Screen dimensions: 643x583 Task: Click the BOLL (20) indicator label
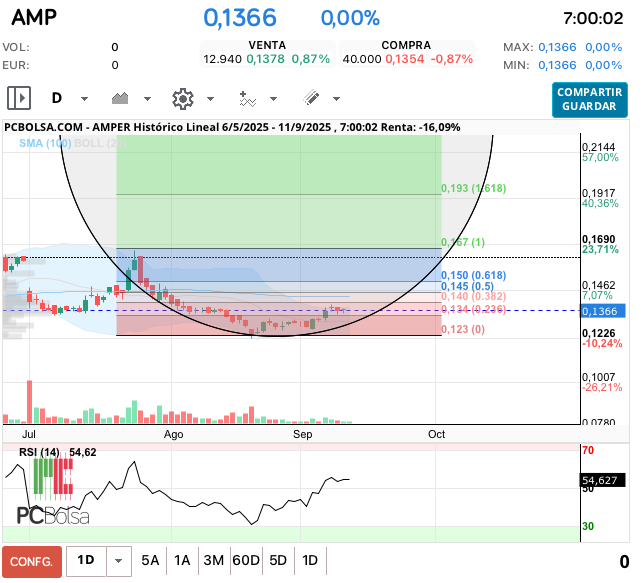click(100, 143)
